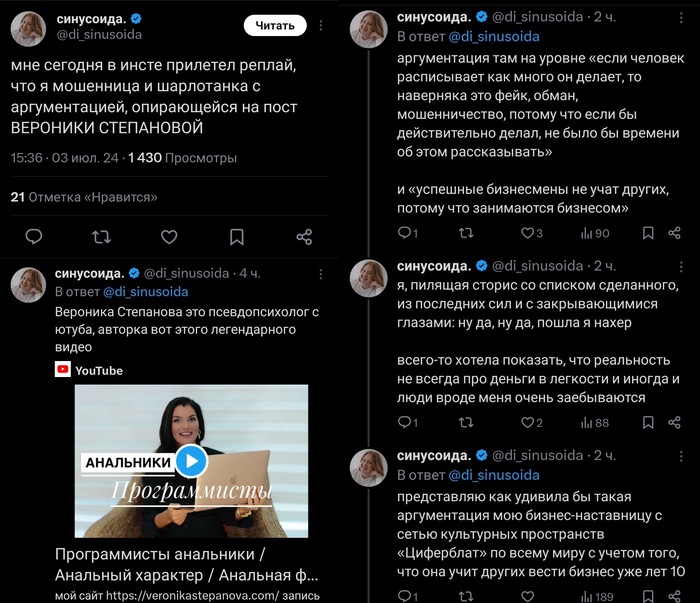The height and width of the screenshot is (603, 700).
Task: Retweet the reply ending «занимаются бизнесом»
Action: pyautogui.click(x=466, y=233)
